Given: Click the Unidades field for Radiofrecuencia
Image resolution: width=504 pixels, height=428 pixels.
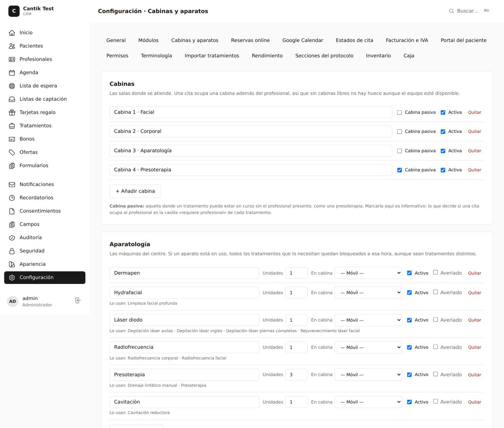Looking at the screenshot, I should (296, 347).
